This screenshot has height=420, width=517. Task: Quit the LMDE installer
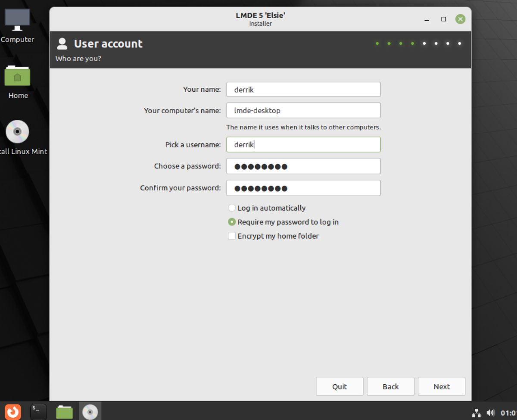(339, 386)
